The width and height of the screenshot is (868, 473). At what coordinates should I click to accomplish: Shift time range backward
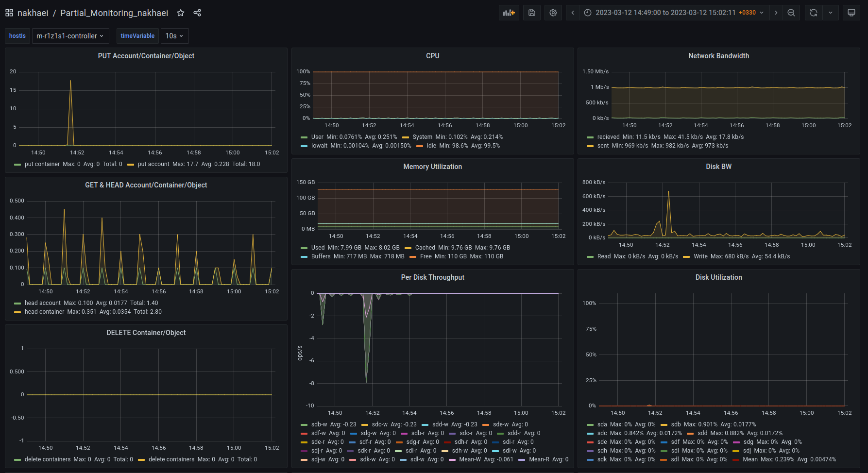(573, 13)
